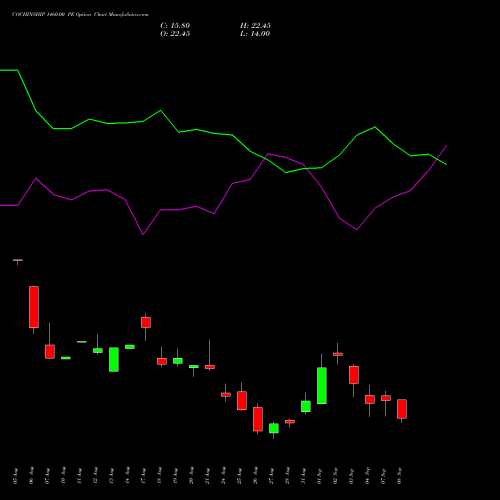The height and width of the screenshot is (500, 500).
Task: Click the COCHINSHIP PE Option Chart title
Action: 80,14
